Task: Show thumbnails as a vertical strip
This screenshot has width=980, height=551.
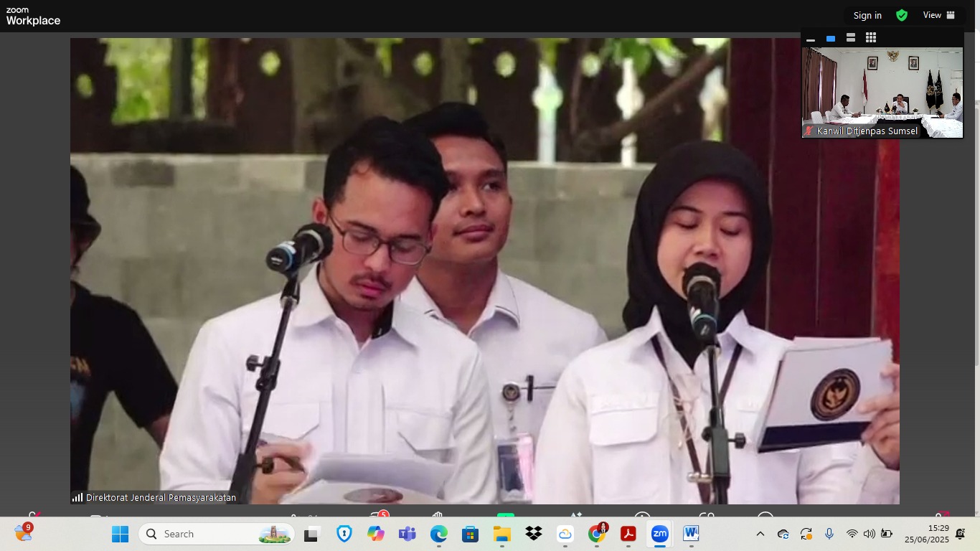Action: pyautogui.click(x=851, y=38)
